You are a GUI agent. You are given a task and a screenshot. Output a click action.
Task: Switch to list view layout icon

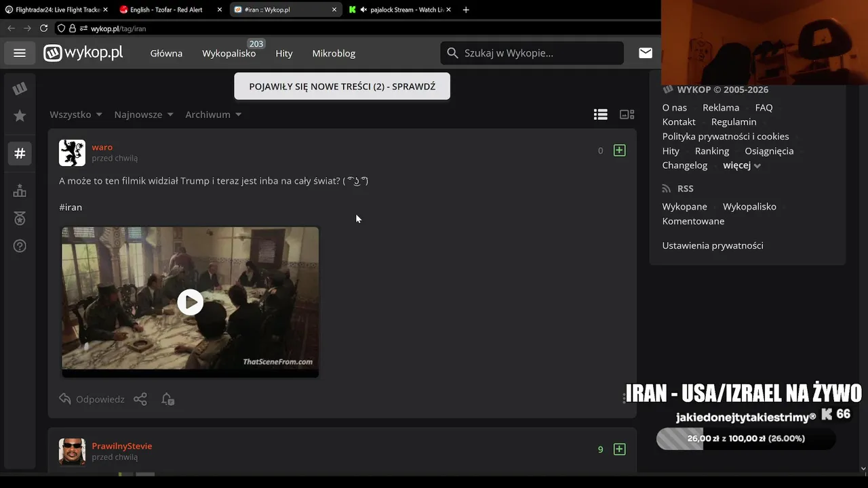pos(600,115)
